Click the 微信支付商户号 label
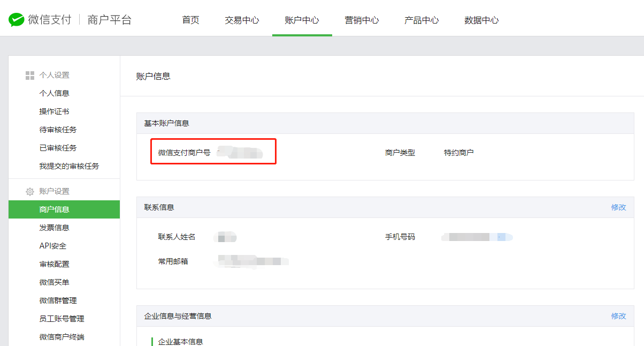 (x=184, y=153)
